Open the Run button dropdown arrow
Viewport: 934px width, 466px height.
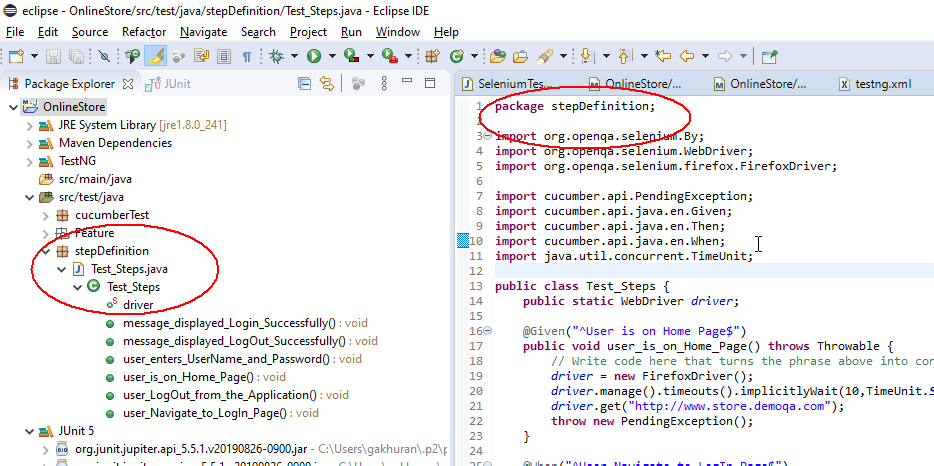point(332,57)
